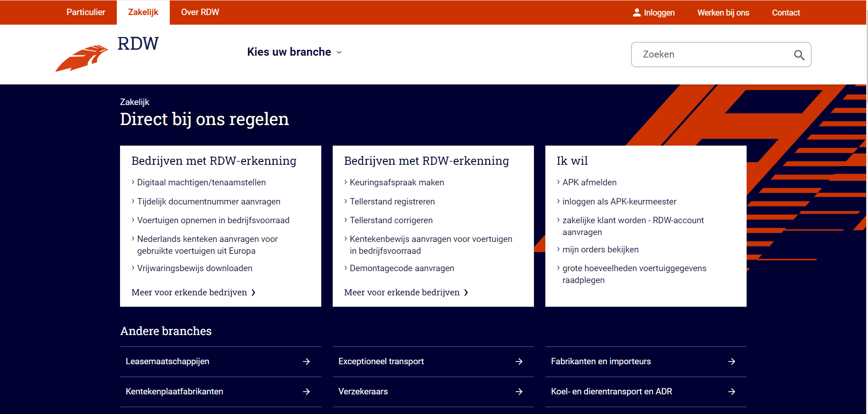Viewport: 868px width, 414px height.
Task: Open Voertuigen opnemen in bedrijfsvoorraad
Action: pos(213,220)
